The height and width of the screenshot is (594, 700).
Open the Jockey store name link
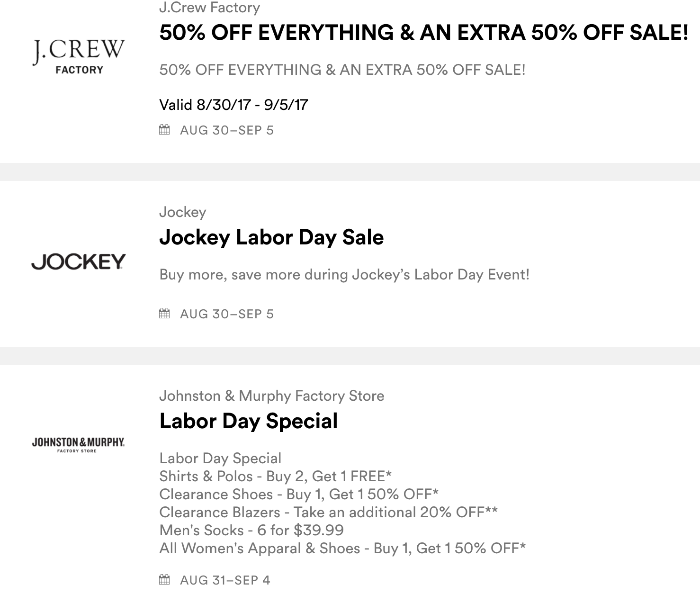[182, 212]
